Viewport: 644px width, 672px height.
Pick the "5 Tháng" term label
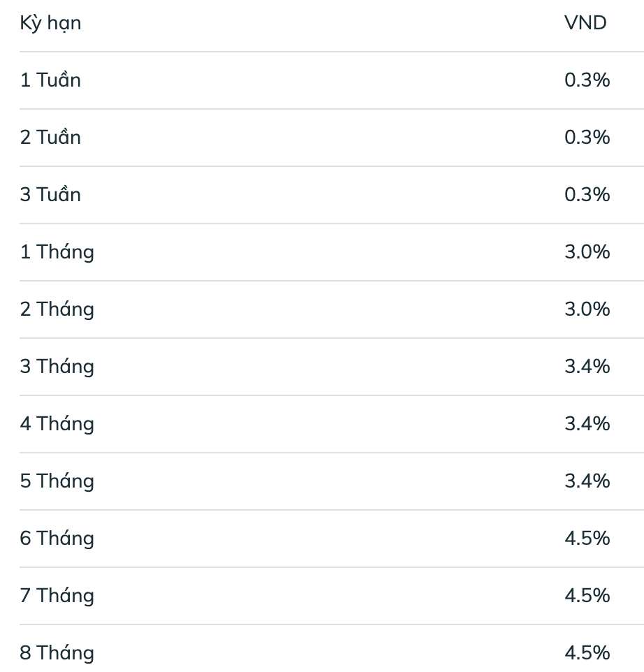(57, 481)
